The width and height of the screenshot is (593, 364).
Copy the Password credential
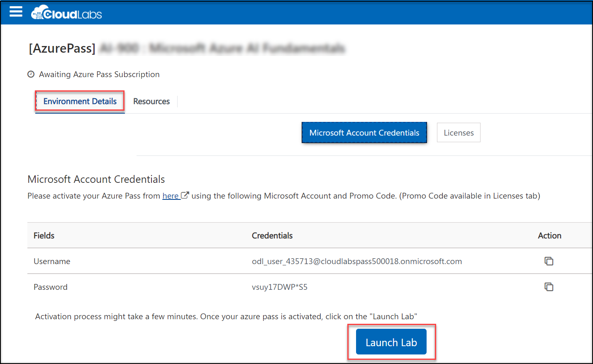(549, 286)
